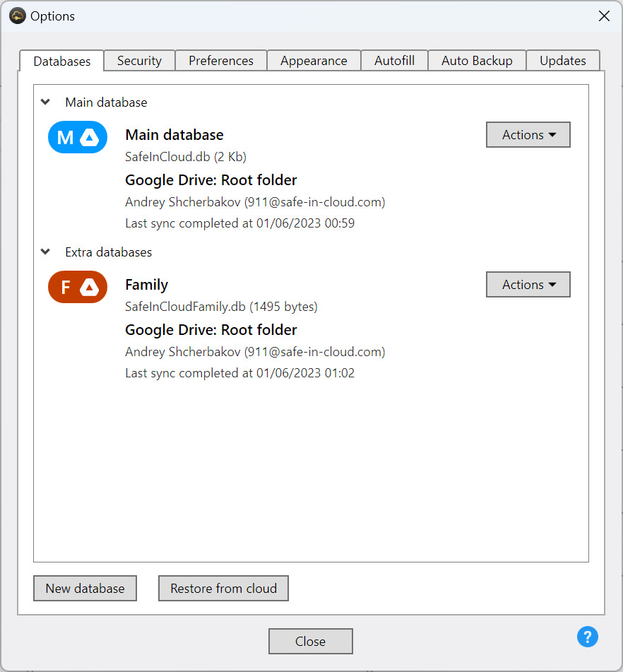Viewport: 623px width, 672px height.
Task: Collapse the Extra databases section chevron
Action: click(45, 252)
